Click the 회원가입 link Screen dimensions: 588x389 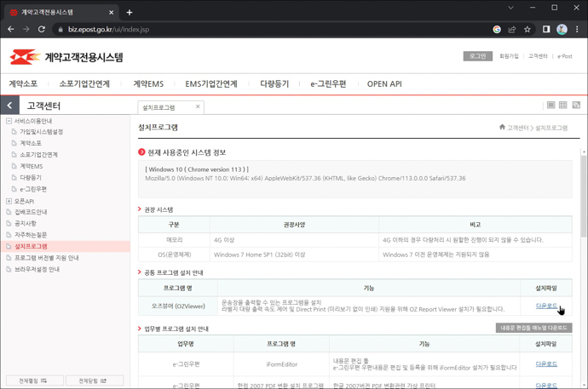(x=509, y=56)
